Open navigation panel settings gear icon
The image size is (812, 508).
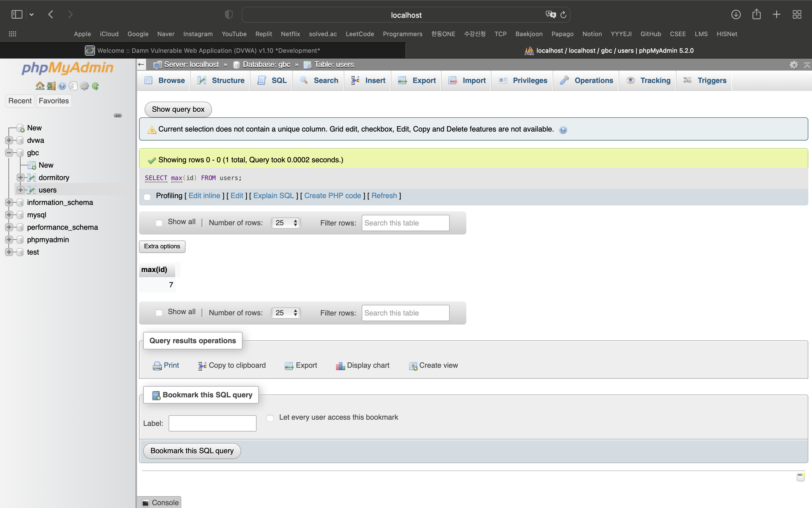(84, 86)
